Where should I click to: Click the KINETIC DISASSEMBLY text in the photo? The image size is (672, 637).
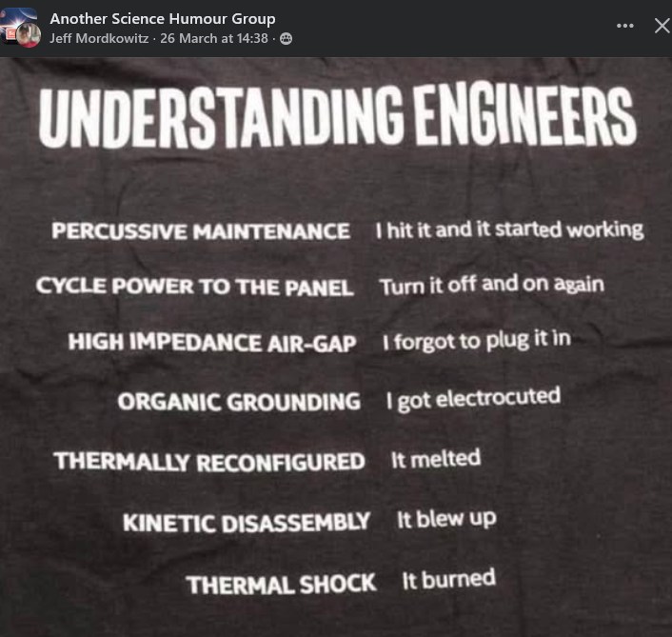point(246,523)
